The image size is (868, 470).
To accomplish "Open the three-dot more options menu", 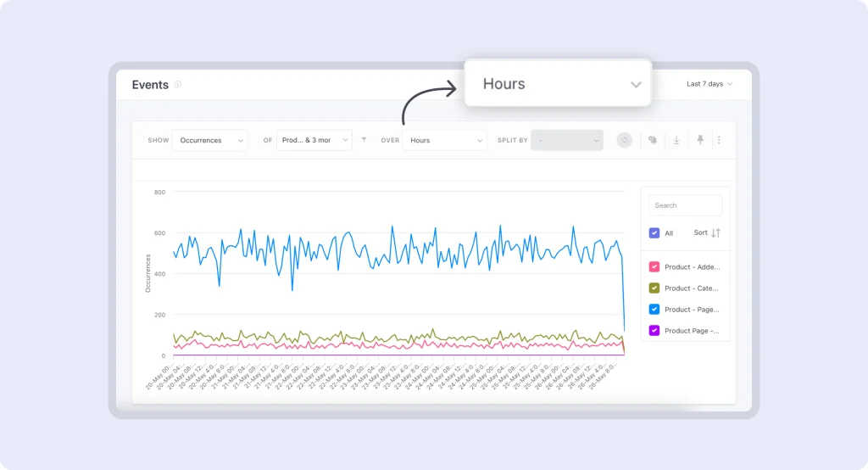I will click(719, 140).
